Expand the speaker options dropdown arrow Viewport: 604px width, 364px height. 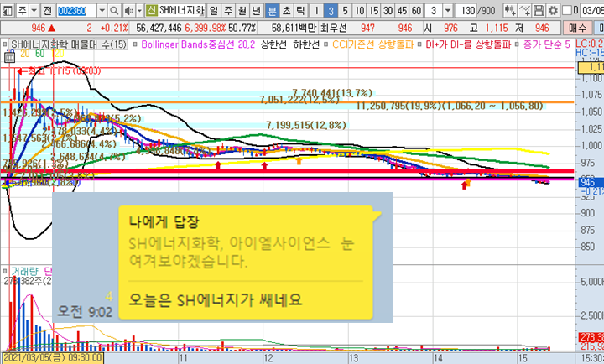click(x=139, y=10)
